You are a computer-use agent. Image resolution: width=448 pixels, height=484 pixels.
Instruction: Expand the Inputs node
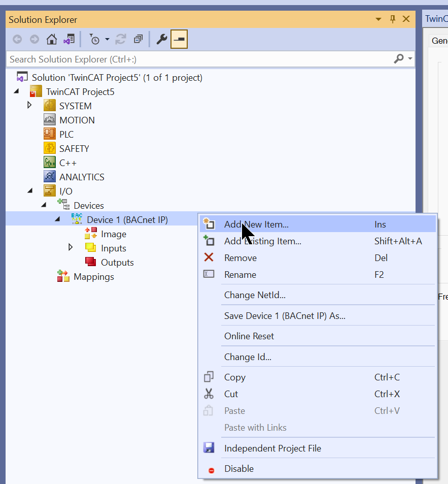(x=71, y=247)
